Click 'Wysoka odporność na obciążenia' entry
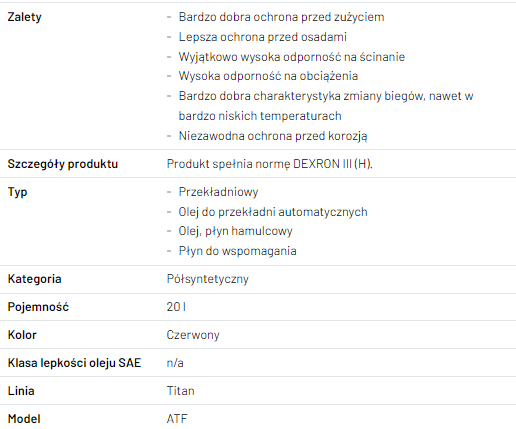The width and height of the screenshot is (516, 429). point(268,76)
